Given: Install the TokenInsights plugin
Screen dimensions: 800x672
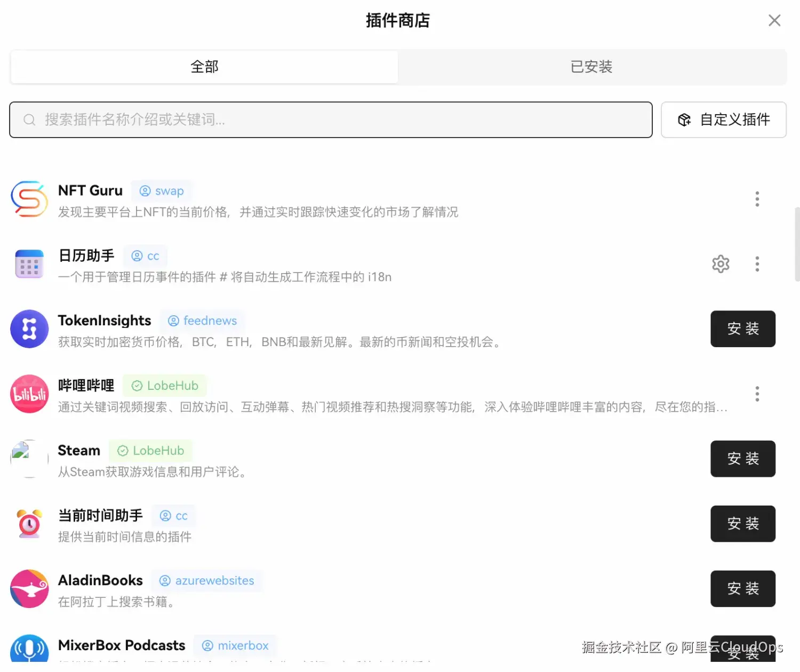Looking at the screenshot, I should (743, 329).
